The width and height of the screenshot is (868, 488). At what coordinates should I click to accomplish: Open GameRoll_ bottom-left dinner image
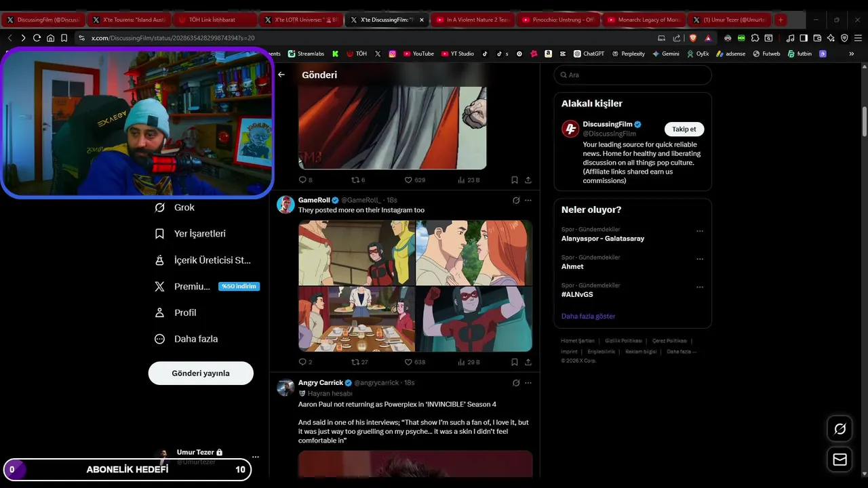(357, 319)
